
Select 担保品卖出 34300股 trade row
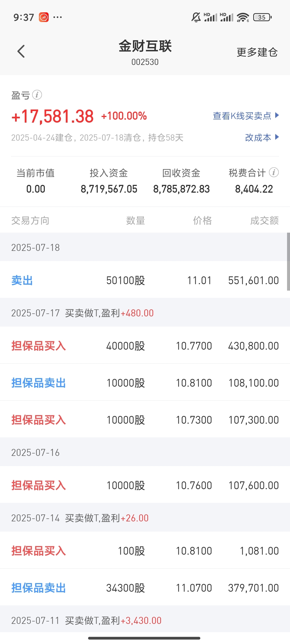pos(145,588)
